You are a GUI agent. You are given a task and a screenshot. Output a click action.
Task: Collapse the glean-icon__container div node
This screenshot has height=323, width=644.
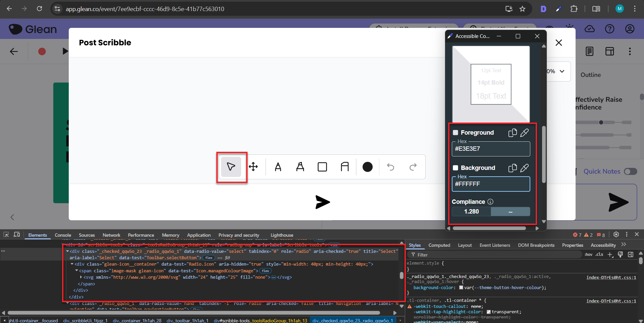72,264
